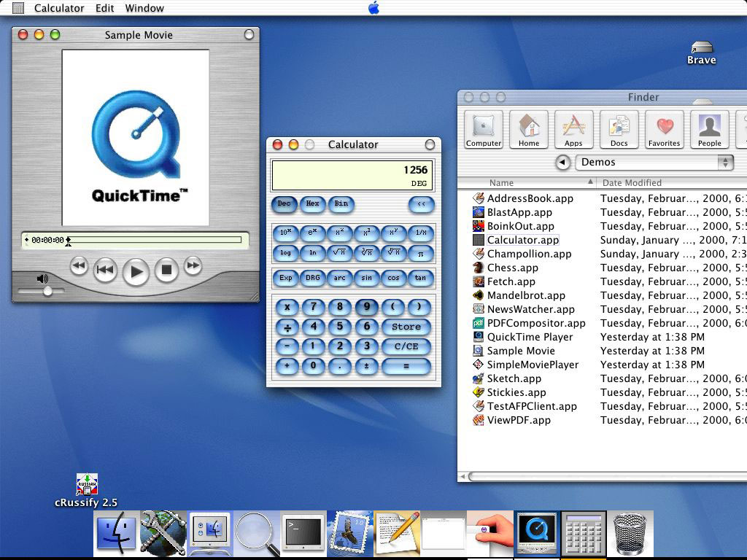Click the QuickTime volume slider knob
Screen dimensions: 747x560
click(x=47, y=291)
